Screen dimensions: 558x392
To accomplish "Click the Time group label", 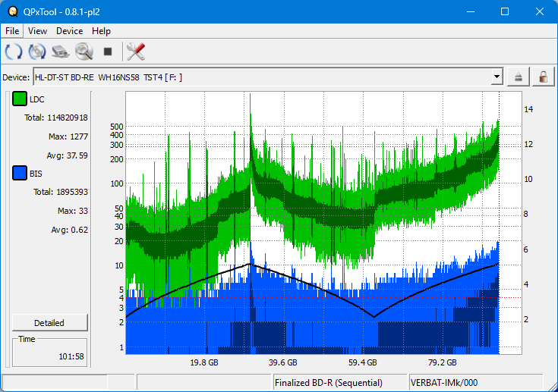I will tap(27, 339).
